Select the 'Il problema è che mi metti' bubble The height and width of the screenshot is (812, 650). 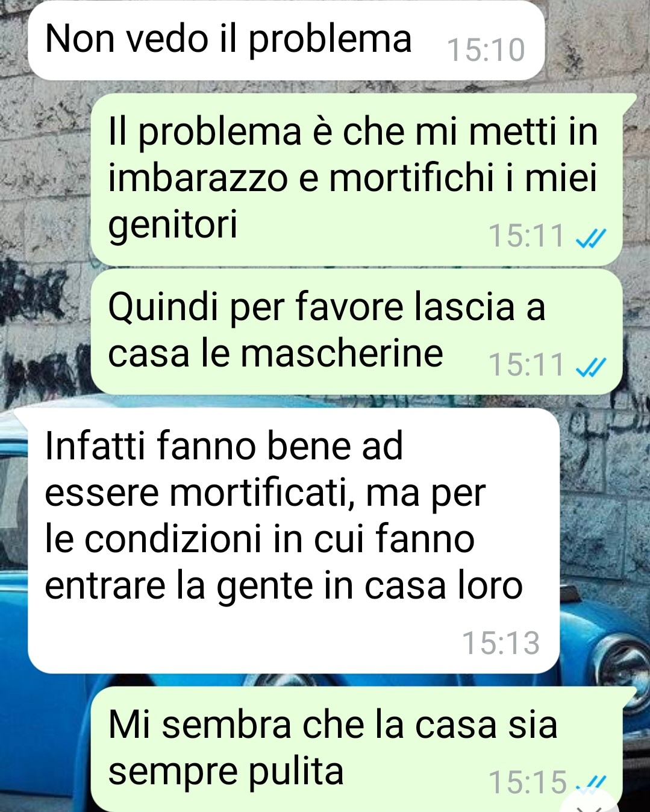[356, 179]
